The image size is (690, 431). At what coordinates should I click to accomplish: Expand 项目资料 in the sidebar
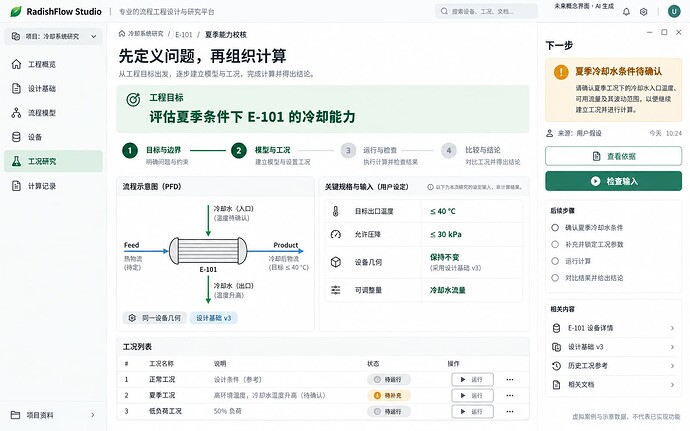(53, 415)
